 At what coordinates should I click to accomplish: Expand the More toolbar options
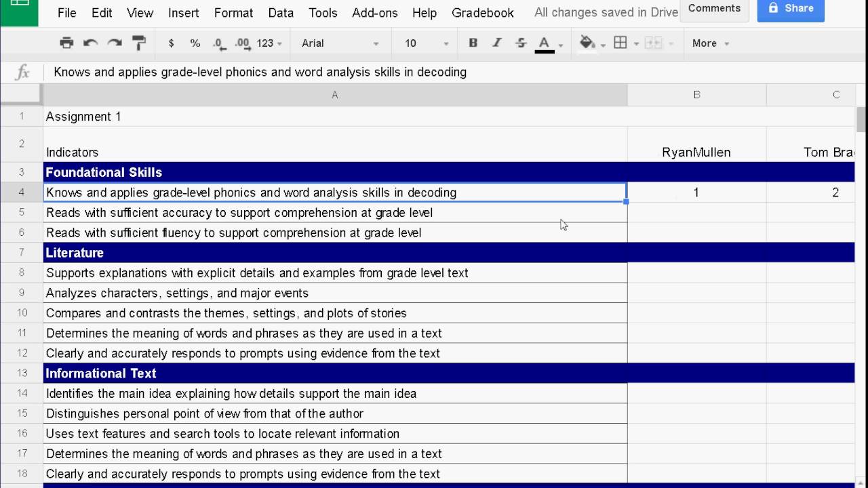pos(710,43)
